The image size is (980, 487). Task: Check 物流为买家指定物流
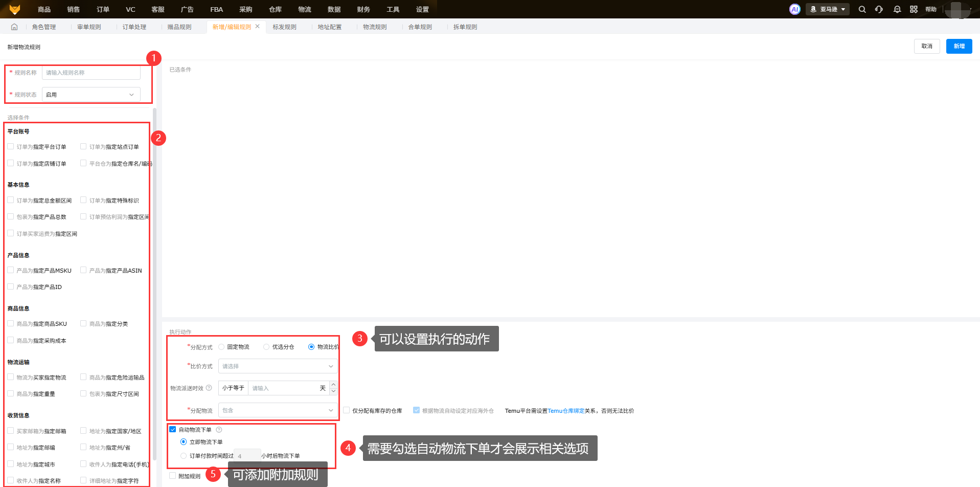pyautogui.click(x=11, y=377)
